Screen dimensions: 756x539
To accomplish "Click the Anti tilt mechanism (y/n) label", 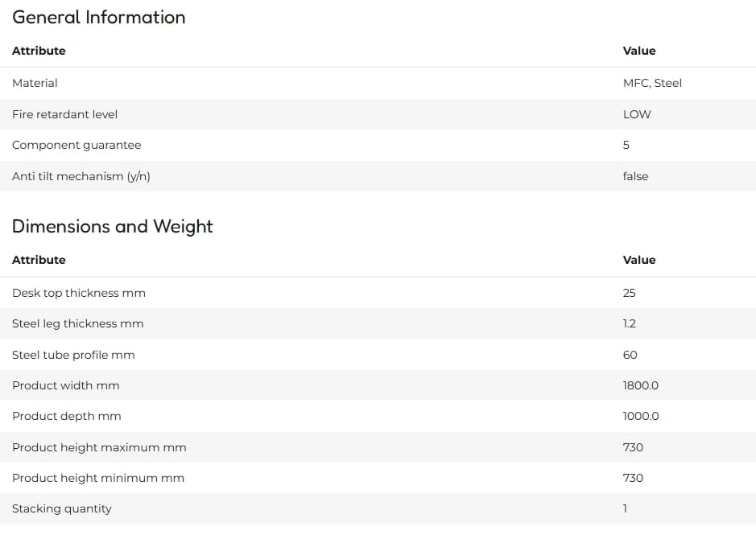I will point(81,176).
